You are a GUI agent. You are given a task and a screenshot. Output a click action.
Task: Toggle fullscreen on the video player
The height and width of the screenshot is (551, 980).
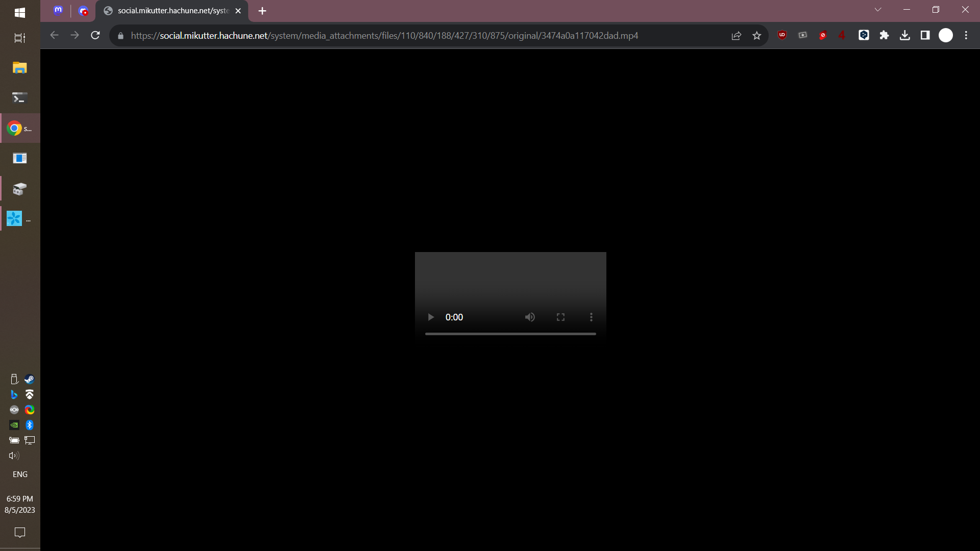point(560,317)
